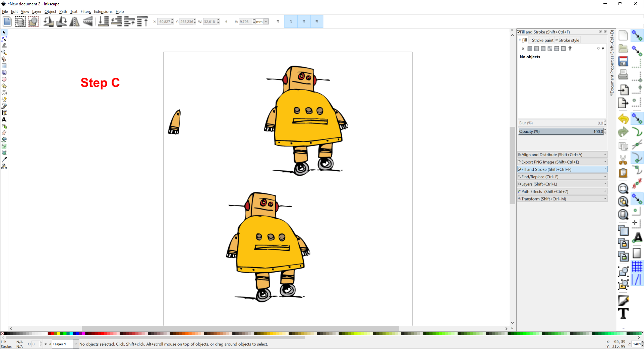Select the Zoom tool
This screenshot has height=349, width=644.
[4, 53]
